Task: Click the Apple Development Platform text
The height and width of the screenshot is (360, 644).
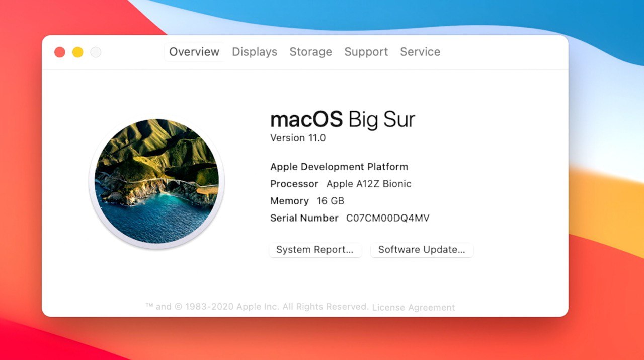Action: click(339, 167)
